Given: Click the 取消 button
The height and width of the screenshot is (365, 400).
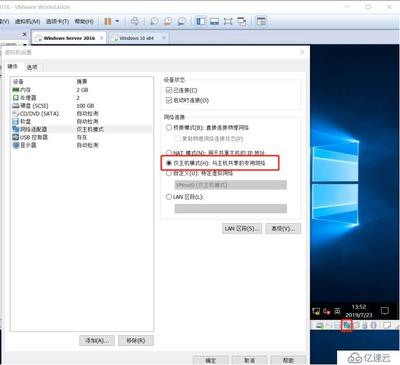Looking at the screenshot, I should 249,360.
